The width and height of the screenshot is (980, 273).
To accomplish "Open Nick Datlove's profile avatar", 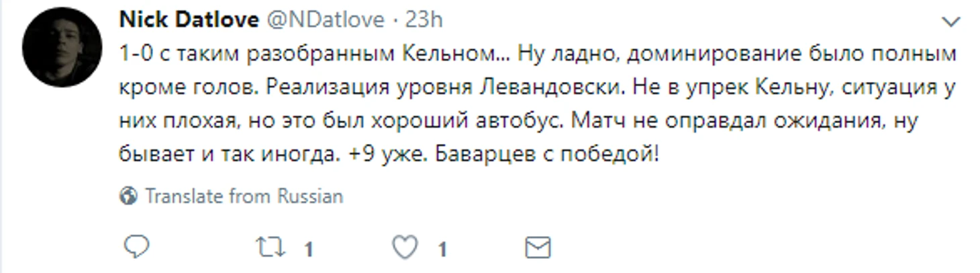I will (62, 47).
